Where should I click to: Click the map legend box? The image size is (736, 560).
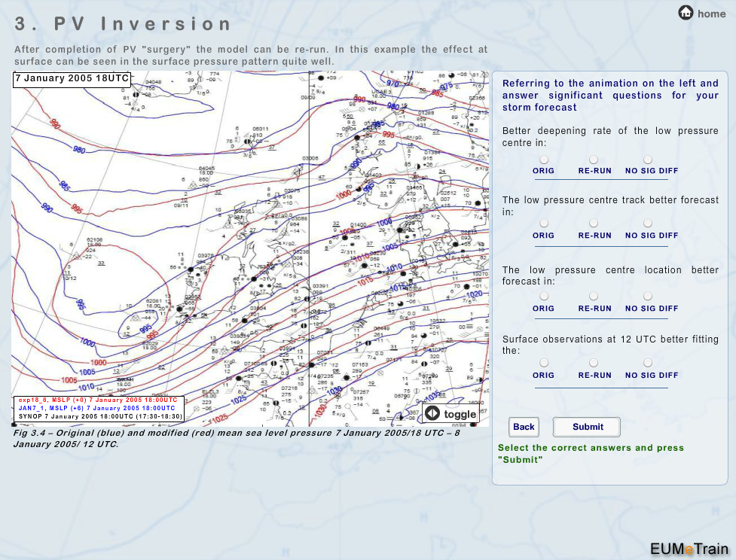(98, 408)
